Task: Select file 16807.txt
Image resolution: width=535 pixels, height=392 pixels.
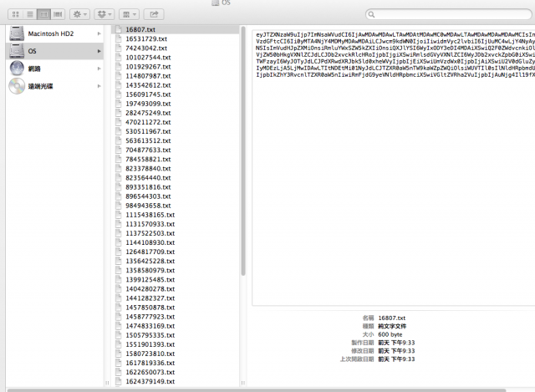Action: tap(176, 30)
